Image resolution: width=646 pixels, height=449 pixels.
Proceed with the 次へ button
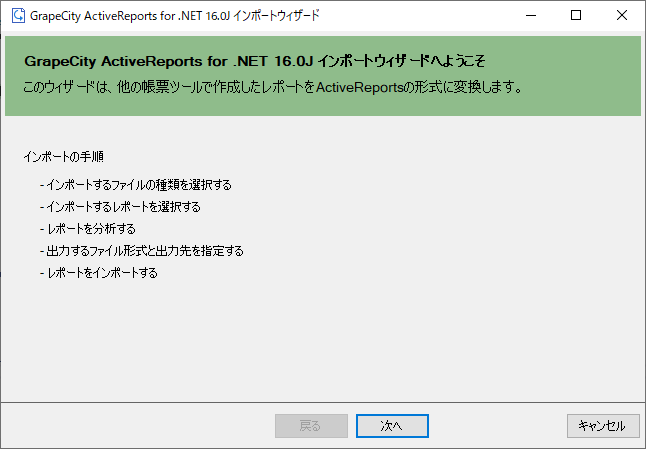point(392,426)
